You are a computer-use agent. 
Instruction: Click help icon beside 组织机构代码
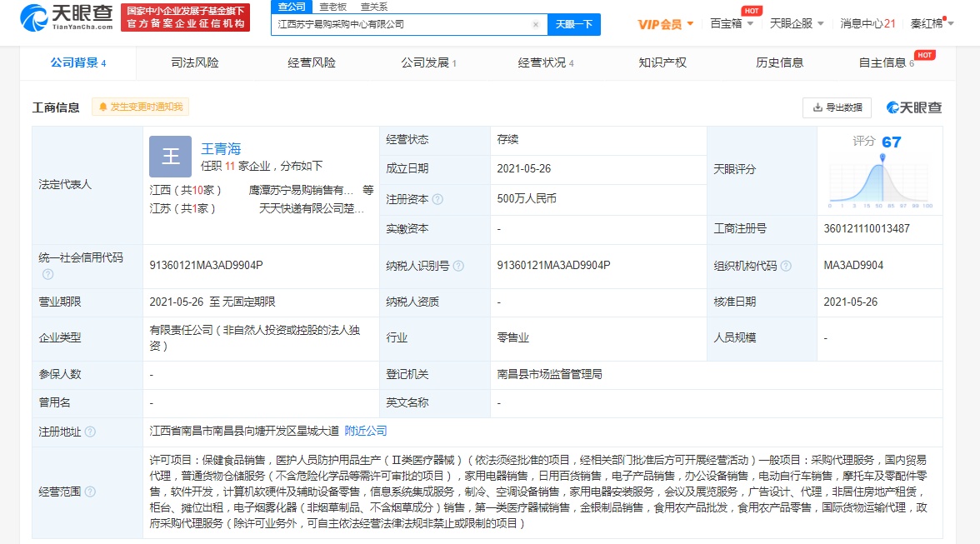tap(786, 266)
